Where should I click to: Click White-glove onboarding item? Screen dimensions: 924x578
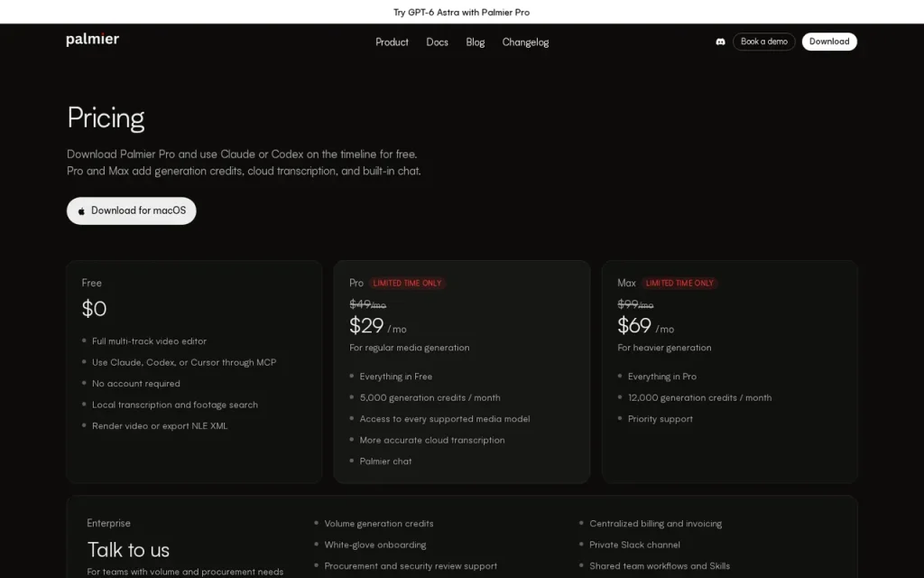pos(374,545)
